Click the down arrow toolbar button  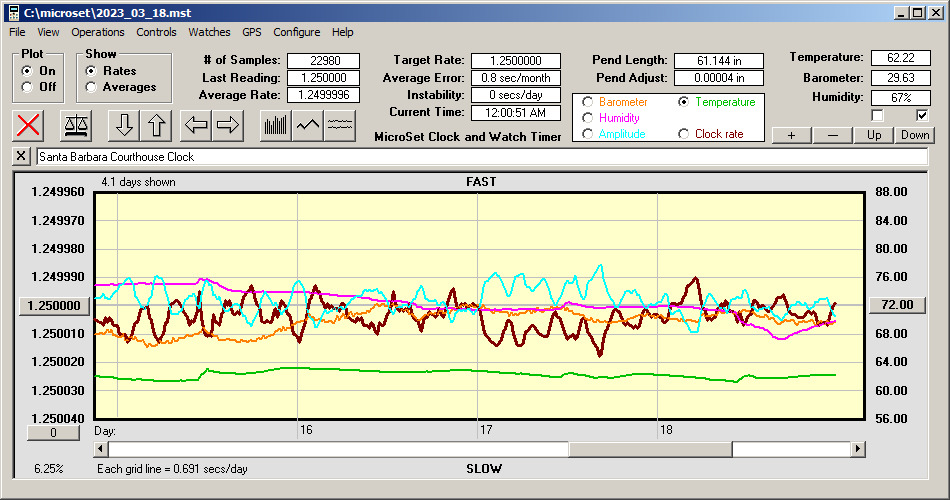124,125
